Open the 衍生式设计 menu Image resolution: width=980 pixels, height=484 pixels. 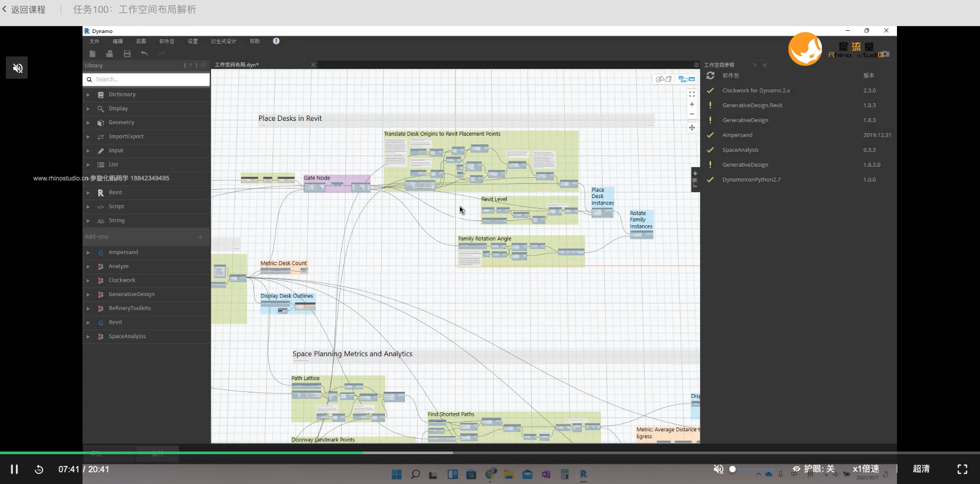[x=224, y=42]
